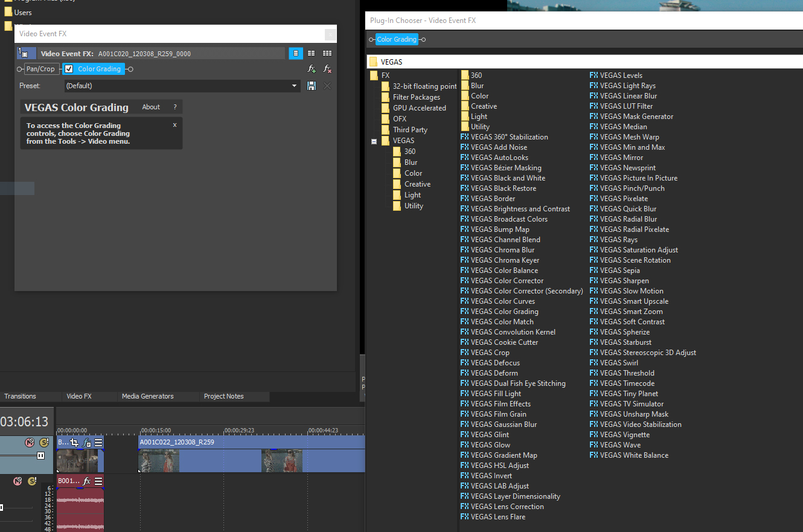Open hamburger menu on B001 audio clip
Screen dimensions: 803x532
tap(98, 481)
